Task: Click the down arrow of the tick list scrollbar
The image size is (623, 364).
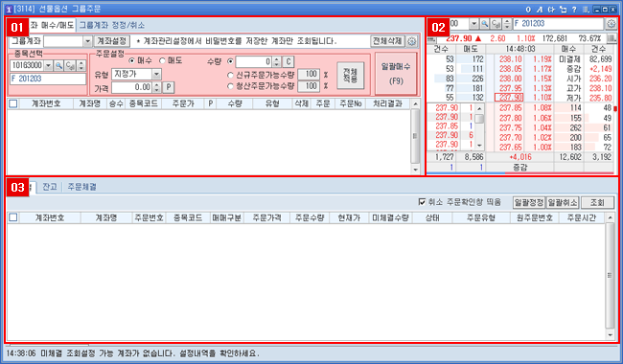Action: [x=479, y=146]
